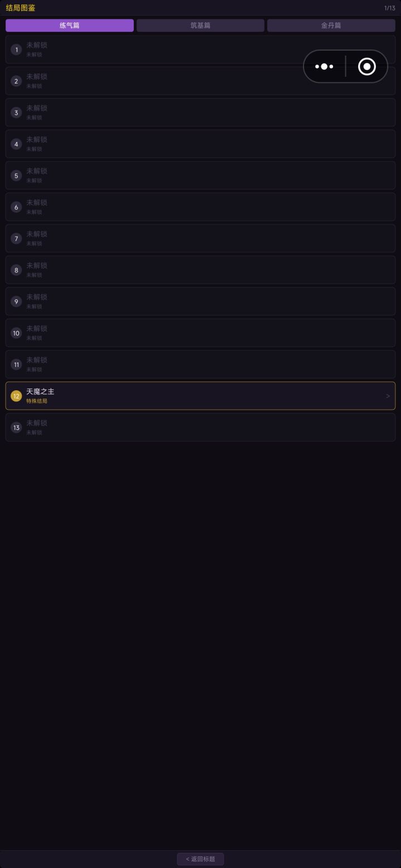The image size is (401, 868).
Task: Click the number 13 badge icon
Action: pyautogui.click(x=16, y=428)
